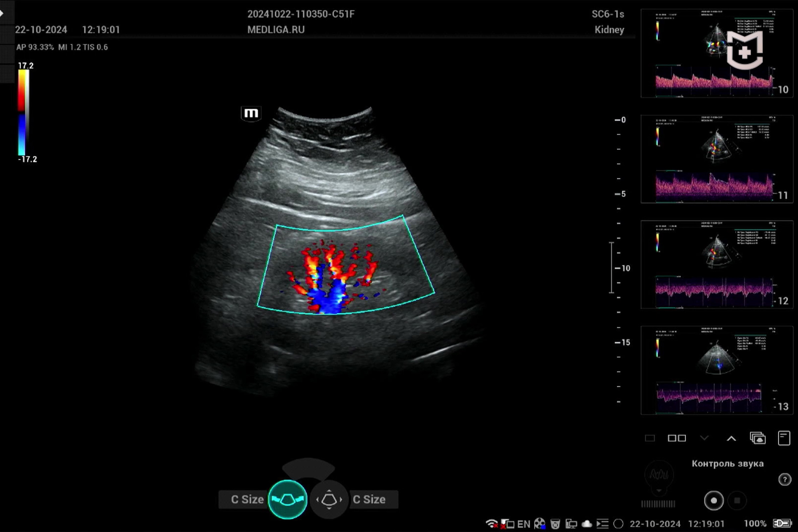
Task: Click the left C Size button
Action: 247,499
